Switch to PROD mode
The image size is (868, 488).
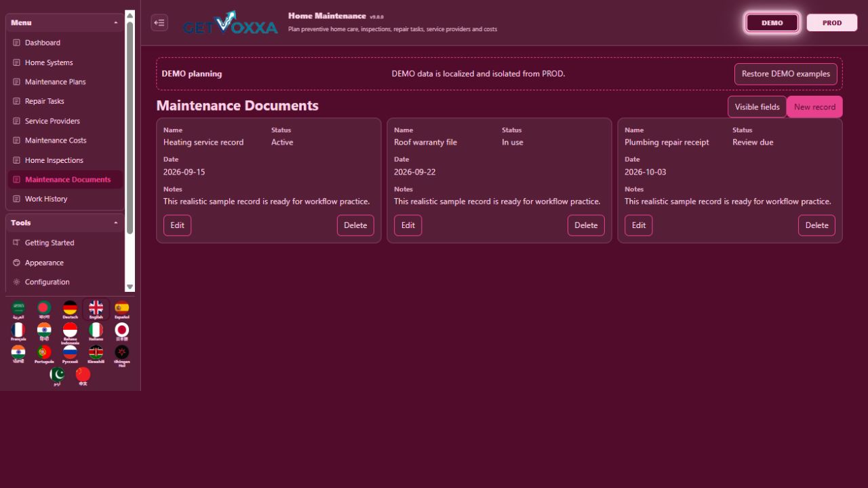point(832,22)
